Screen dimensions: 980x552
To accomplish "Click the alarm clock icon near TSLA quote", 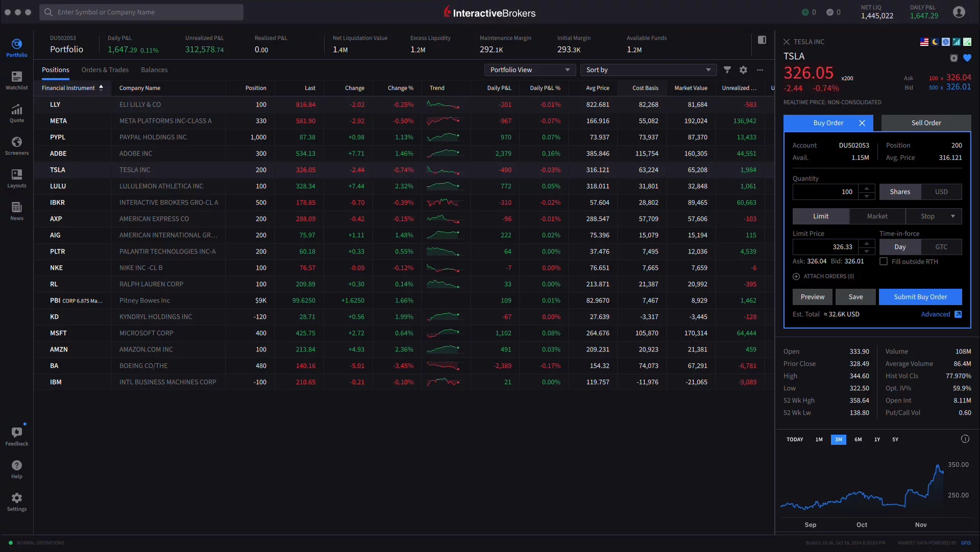I will [953, 58].
